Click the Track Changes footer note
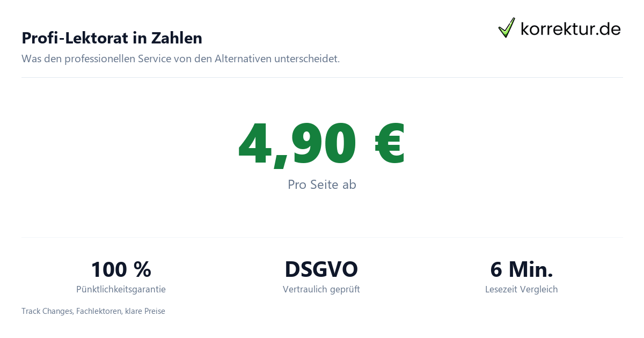Image resolution: width=644 pixels, height=338 pixels. (x=93, y=311)
